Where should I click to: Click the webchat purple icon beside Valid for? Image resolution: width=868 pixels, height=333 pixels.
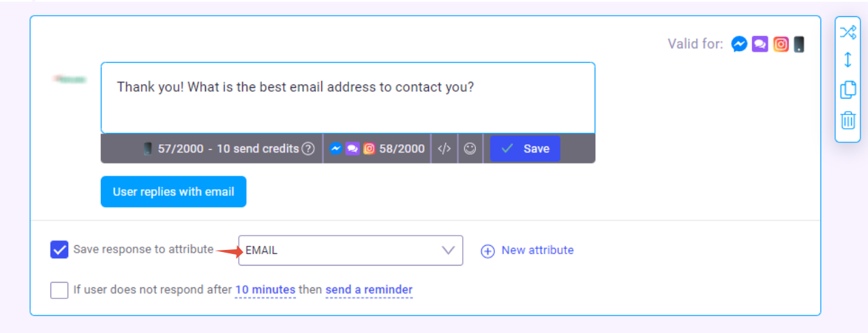[760, 44]
